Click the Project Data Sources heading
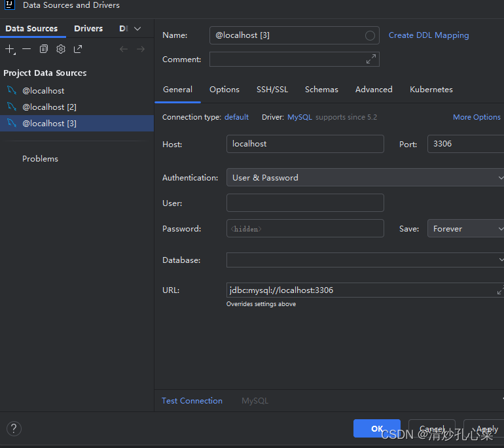The image size is (504, 448). point(45,73)
